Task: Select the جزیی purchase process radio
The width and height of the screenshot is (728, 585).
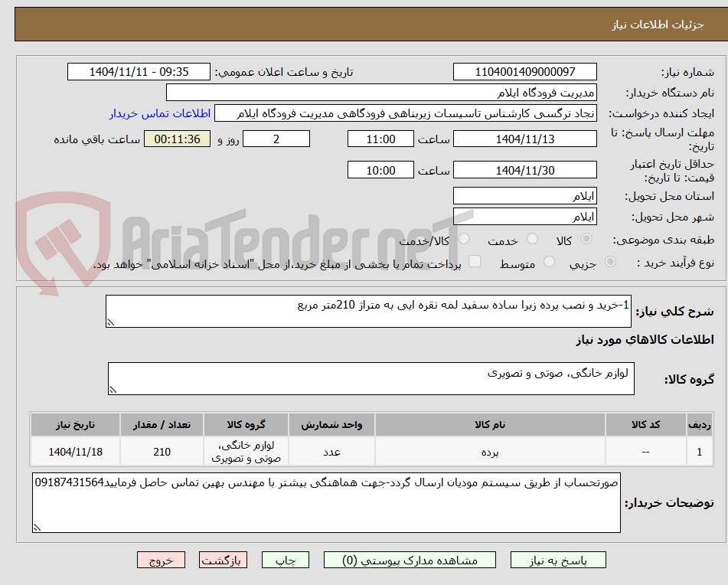Action: tap(611, 261)
